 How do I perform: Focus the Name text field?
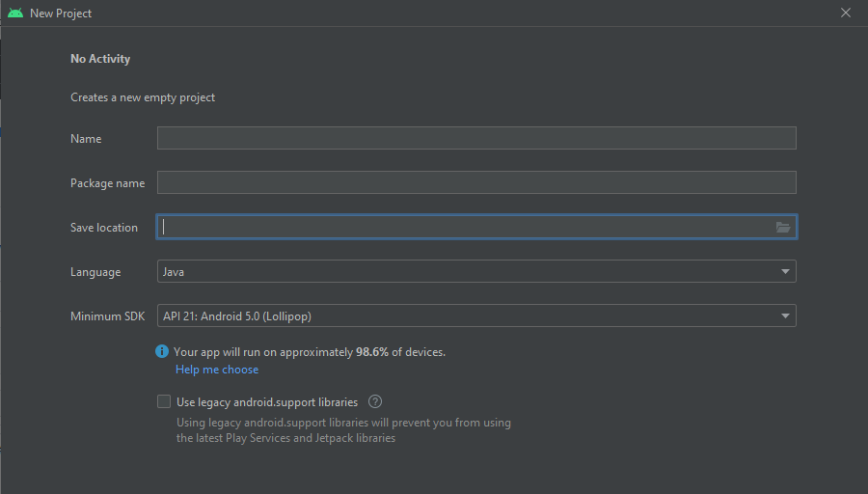pos(476,138)
